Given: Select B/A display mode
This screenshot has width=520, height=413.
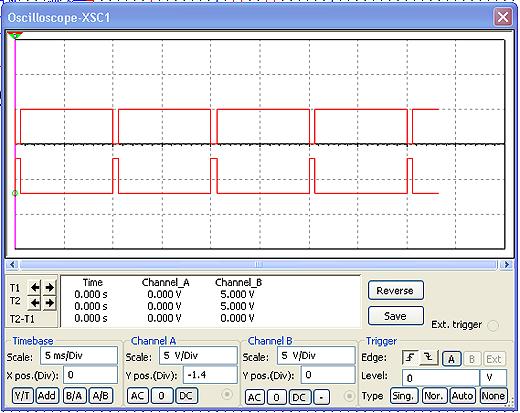Looking at the screenshot, I should (x=74, y=396).
